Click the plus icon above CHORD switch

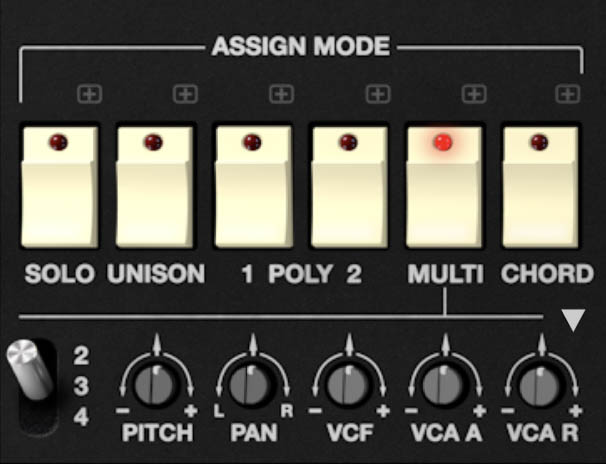568,94
